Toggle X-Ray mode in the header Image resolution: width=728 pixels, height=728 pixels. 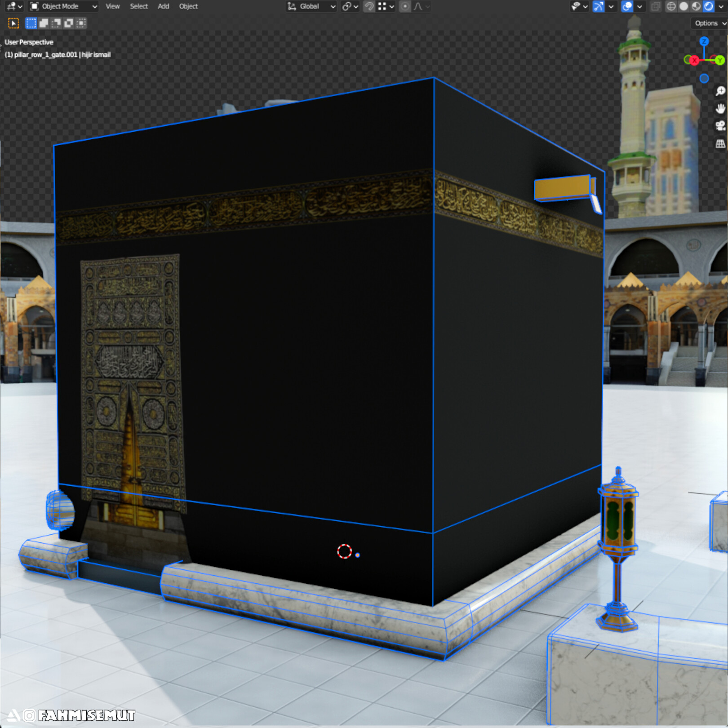pyautogui.click(x=657, y=6)
